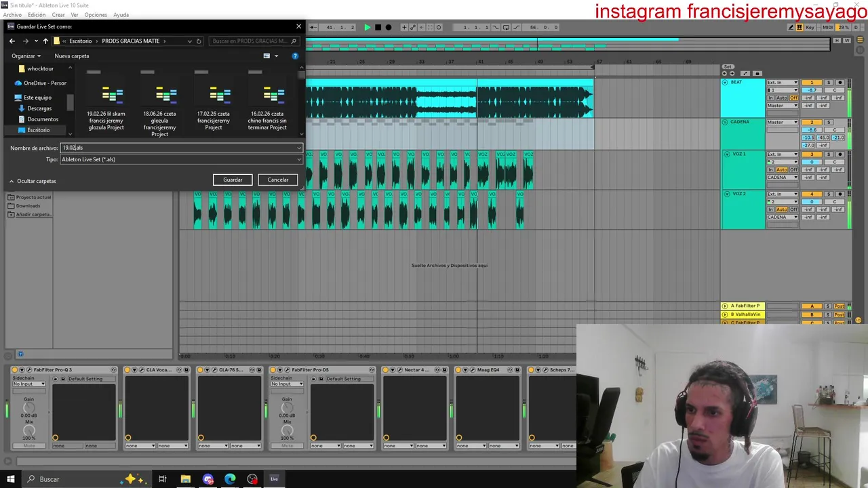Image resolution: width=868 pixels, height=488 pixels.
Task: Select CADENA track volume field -8.6
Action: click(x=812, y=130)
